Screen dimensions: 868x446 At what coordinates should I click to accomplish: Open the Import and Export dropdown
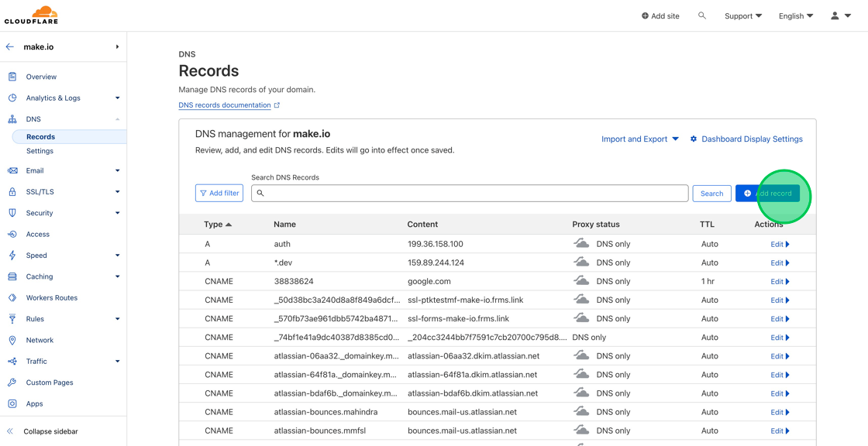(x=640, y=139)
